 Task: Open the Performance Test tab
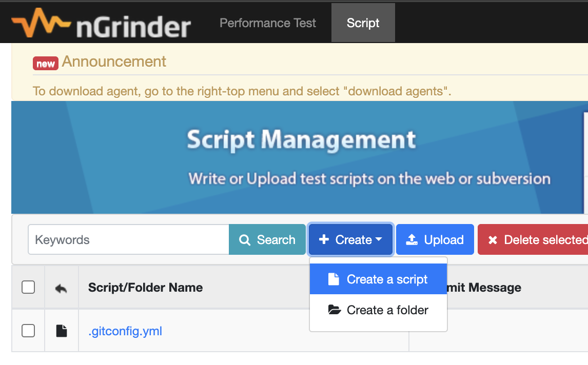pos(268,23)
